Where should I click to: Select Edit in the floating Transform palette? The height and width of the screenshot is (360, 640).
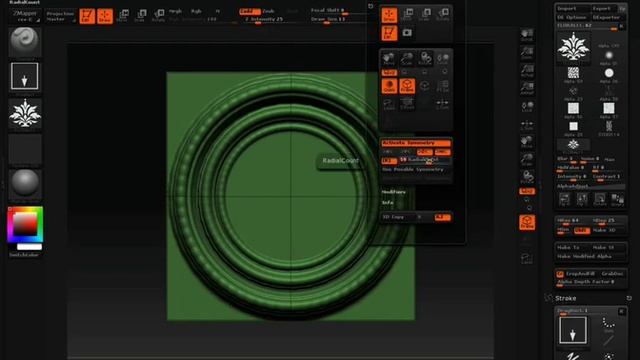(x=389, y=33)
